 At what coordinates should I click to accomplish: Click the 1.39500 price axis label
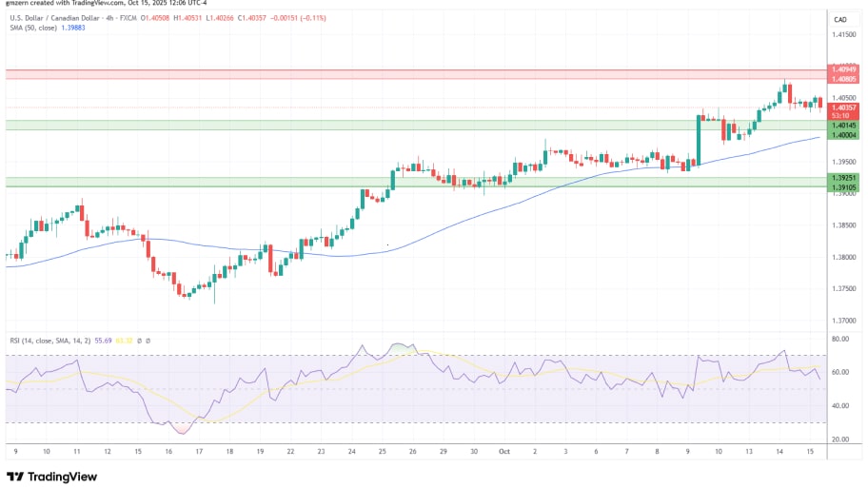[844, 162]
